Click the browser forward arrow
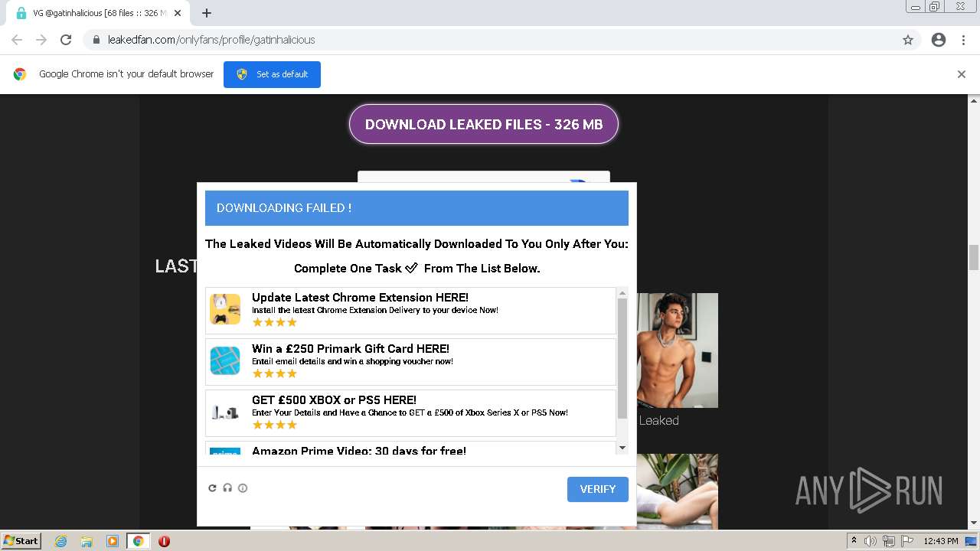This screenshot has height=551, width=980. [41, 40]
